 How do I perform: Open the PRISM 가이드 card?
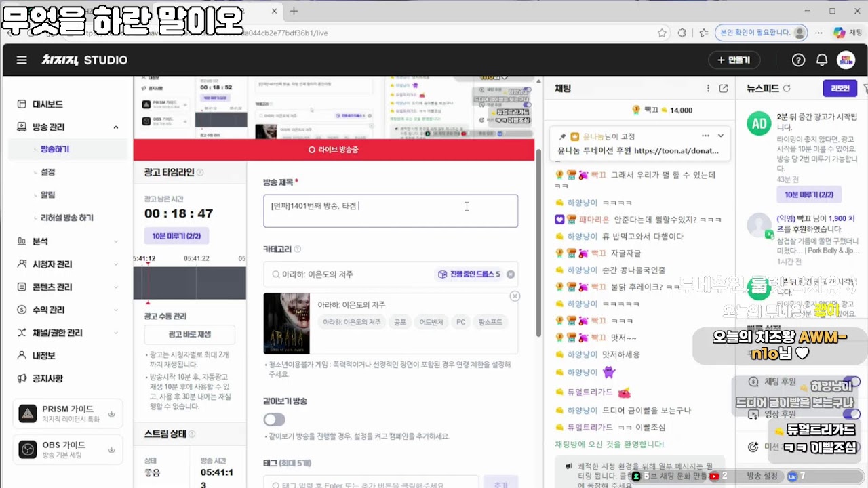[68, 414]
